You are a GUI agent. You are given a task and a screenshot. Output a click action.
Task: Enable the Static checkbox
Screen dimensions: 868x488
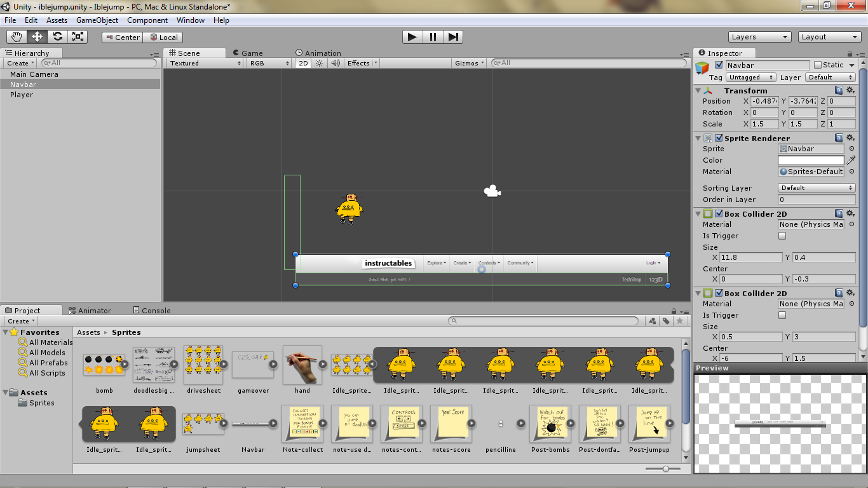click(x=818, y=65)
